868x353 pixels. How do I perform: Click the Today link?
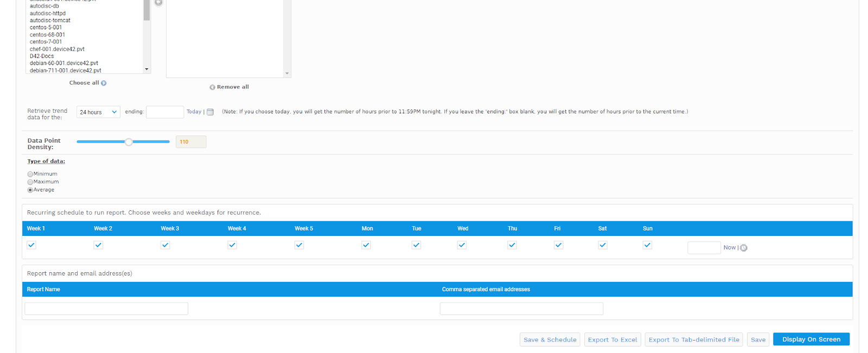194,112
